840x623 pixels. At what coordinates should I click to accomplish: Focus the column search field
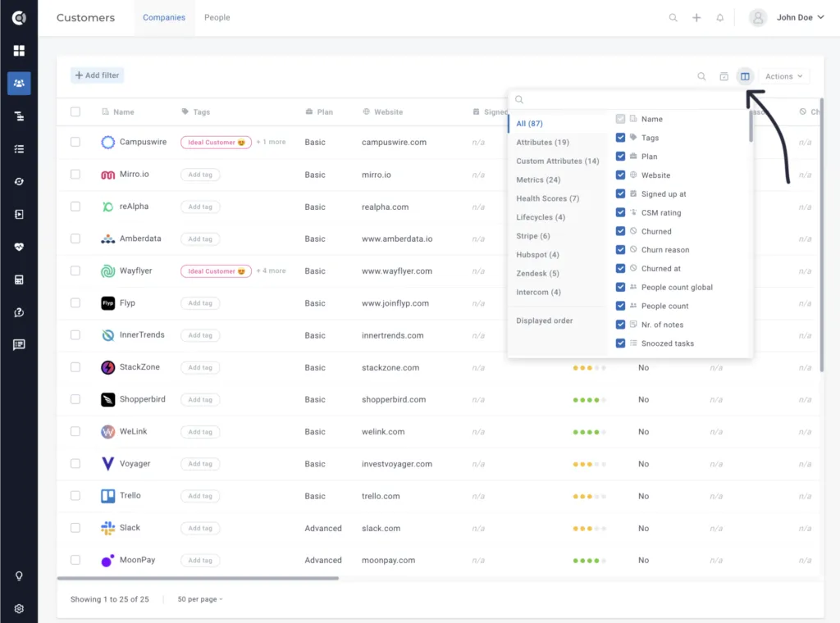(630, 99)
